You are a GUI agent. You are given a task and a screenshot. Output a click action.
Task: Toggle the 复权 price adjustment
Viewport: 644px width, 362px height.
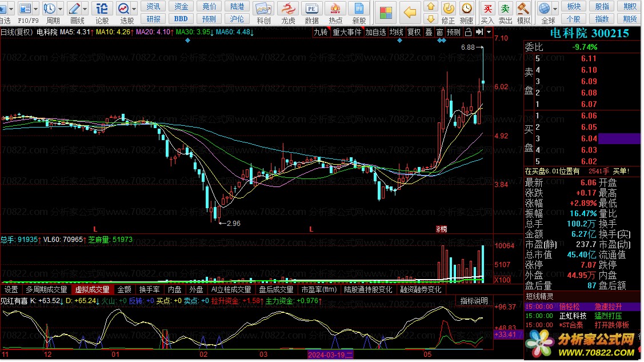(x=414, y=32)
